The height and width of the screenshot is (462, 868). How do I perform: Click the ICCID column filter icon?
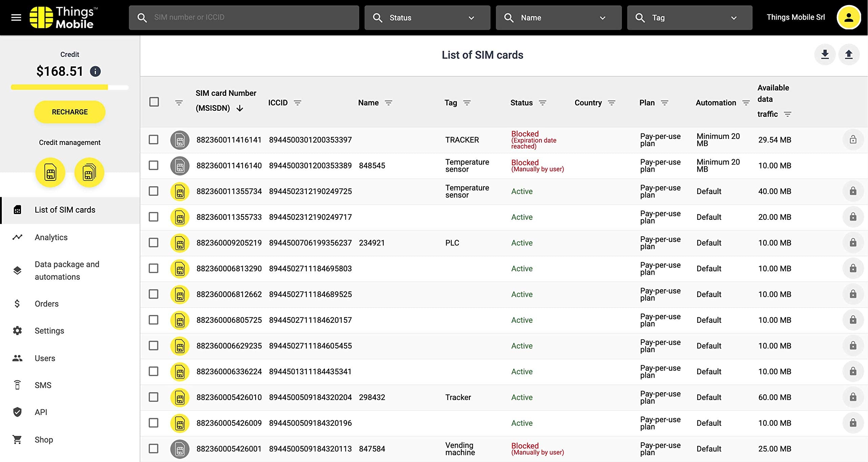pos(297,103)
